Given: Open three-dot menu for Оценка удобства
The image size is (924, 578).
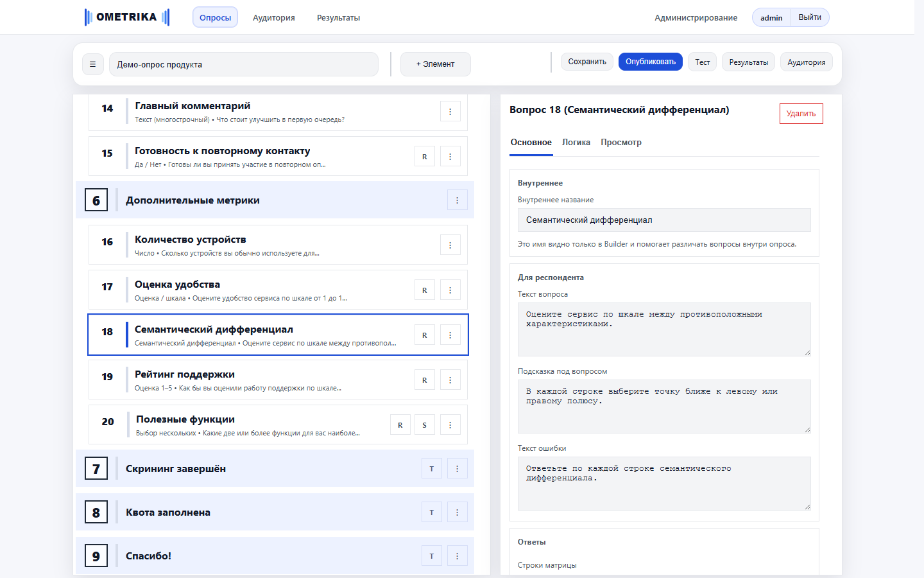Looking at the screenshot, I should point(450,290).
